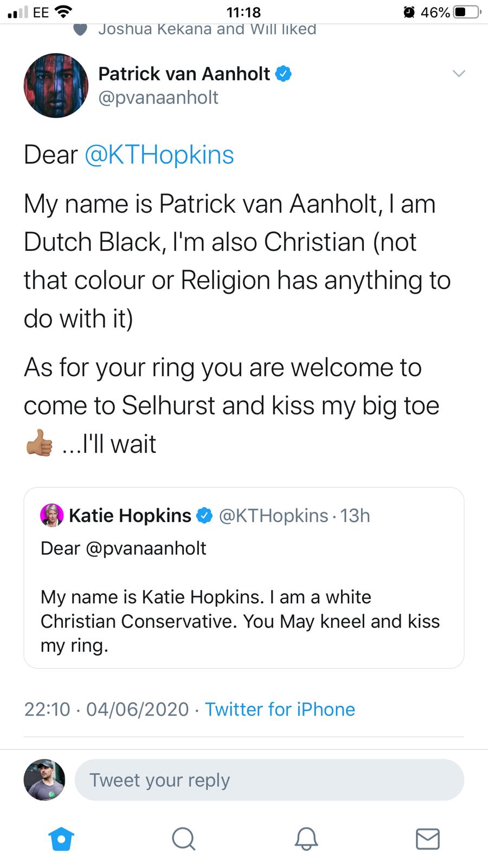Tap the battery icon in status bar

[x=466, y=12]
